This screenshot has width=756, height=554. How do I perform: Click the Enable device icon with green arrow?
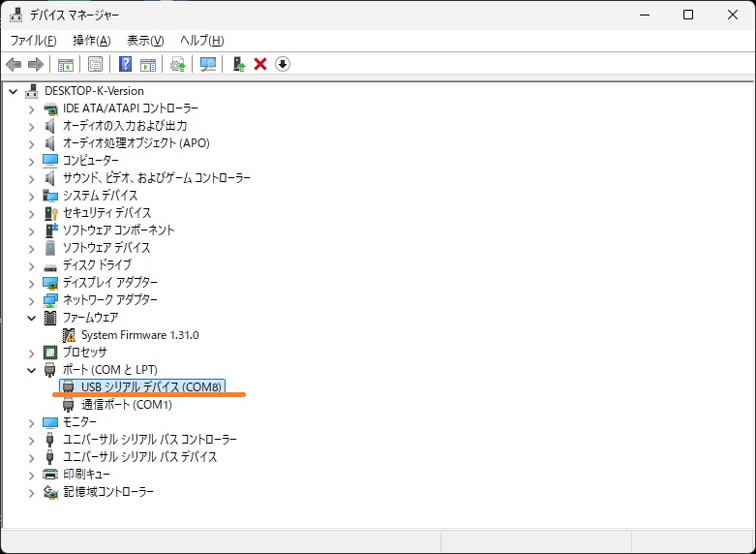(238, 64)
